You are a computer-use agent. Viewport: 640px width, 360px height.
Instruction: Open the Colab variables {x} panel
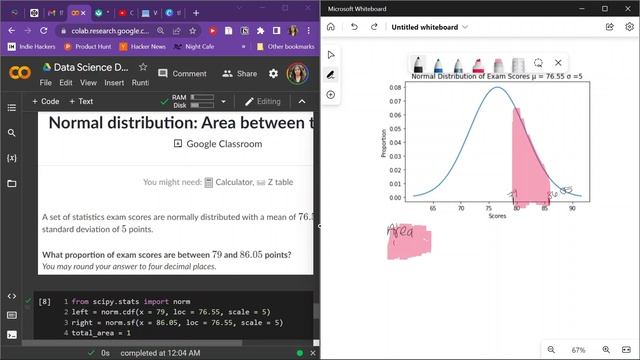(x=12, y=158)
